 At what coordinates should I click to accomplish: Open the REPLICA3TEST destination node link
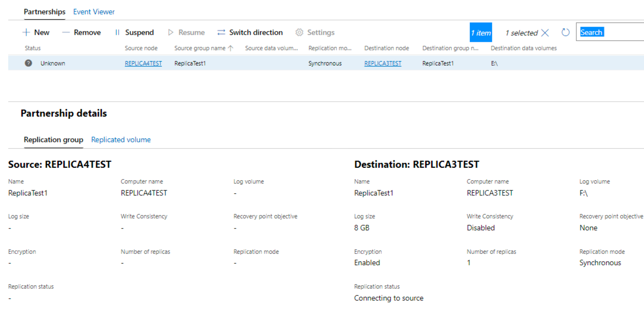coord(383,63)
